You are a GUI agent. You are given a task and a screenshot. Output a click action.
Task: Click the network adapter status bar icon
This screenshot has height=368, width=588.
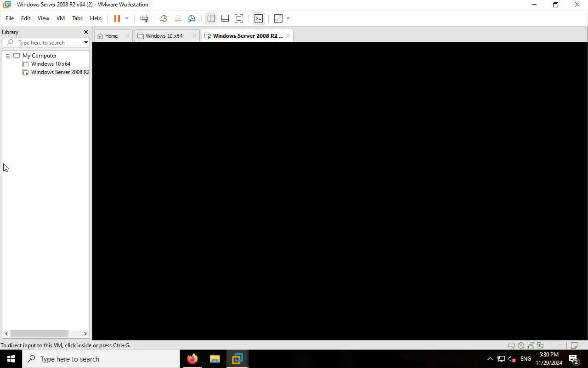(x=540, y=345)
